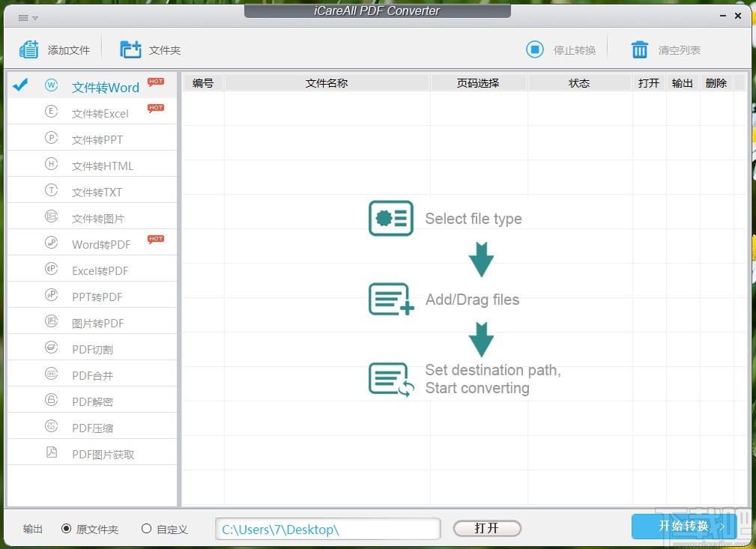Click the 停止转换 label
This screenshot has width=756, height=549.
click(574, 50)
